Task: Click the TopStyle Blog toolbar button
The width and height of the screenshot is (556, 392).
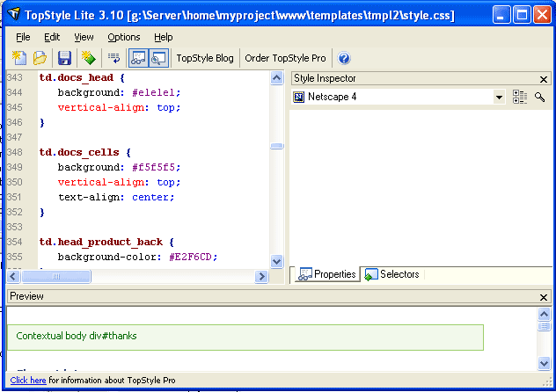Action: click(x=205, y=58)
